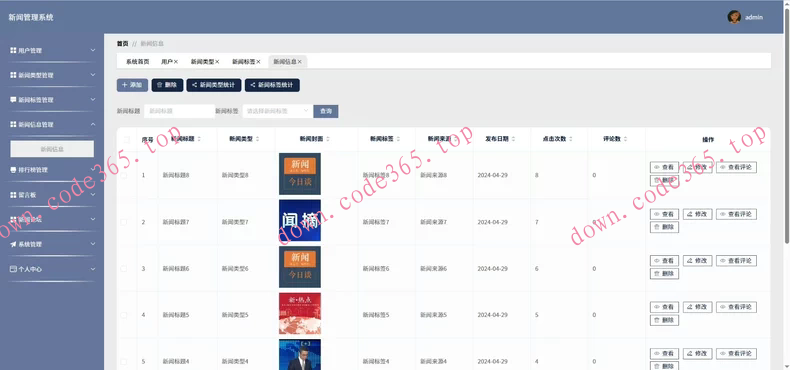Click the 新闻标签5 cell
This screenshot has height=370, width=790.
(376, 315)
